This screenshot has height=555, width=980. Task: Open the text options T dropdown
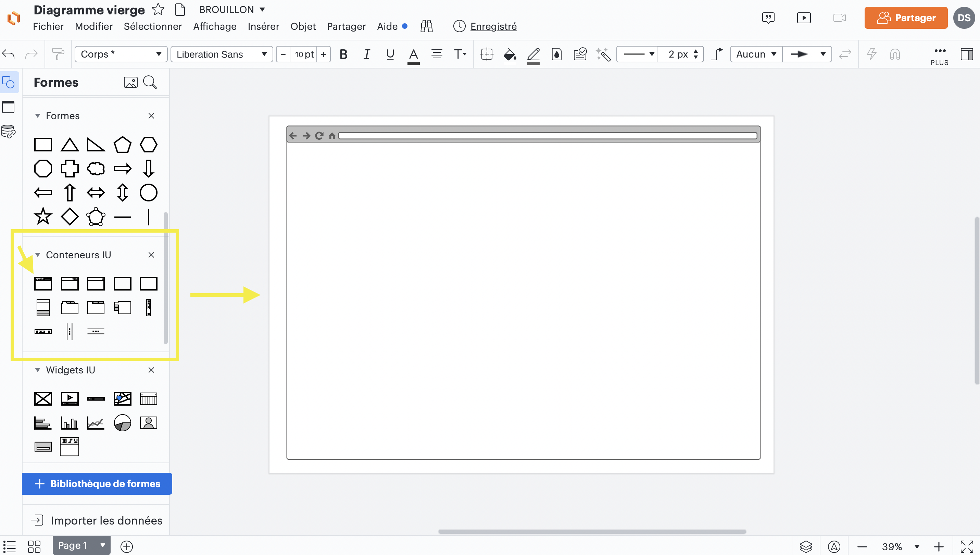460,54
